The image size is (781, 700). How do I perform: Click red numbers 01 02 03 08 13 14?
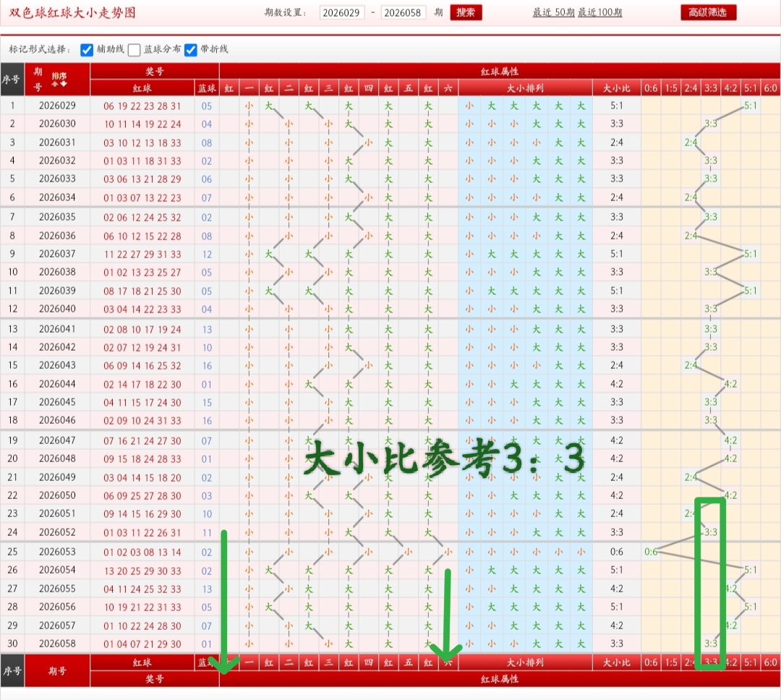point(142,552)
